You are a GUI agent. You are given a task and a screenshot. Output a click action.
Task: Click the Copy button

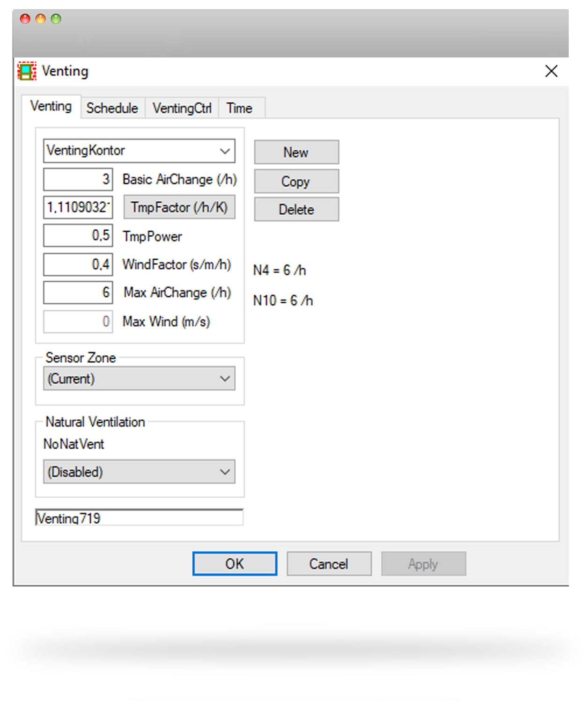pyautogui.click(x=296, y=181)
